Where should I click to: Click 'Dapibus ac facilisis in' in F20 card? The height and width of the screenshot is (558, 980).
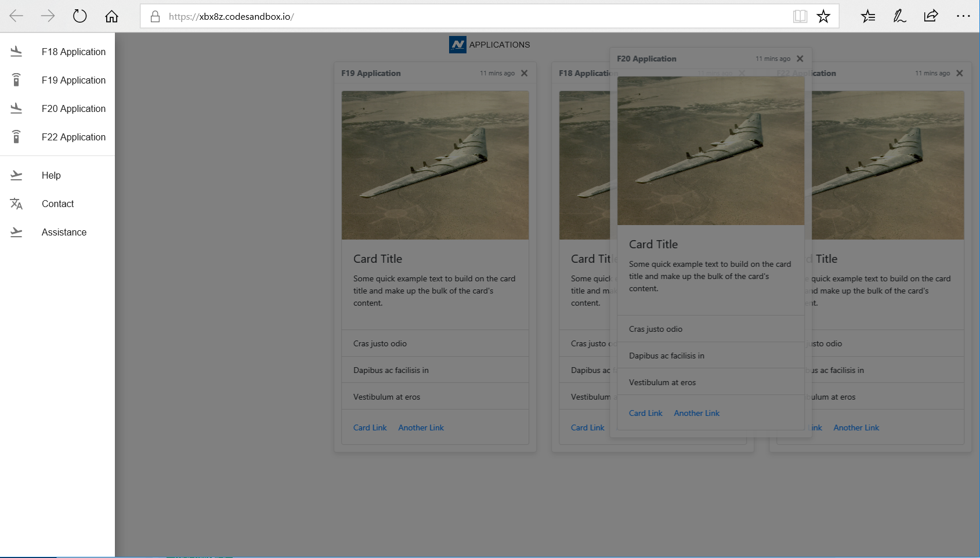coord(667,356)
